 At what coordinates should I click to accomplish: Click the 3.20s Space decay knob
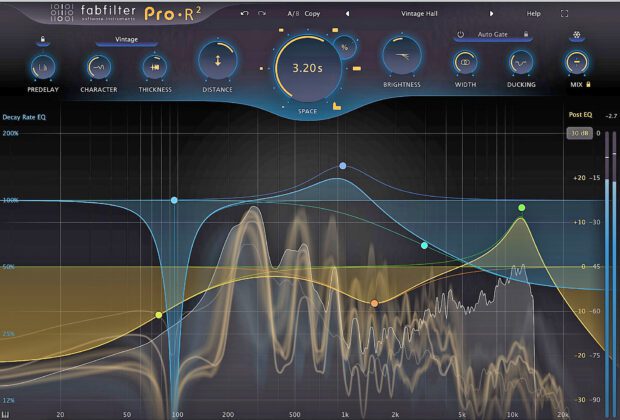point(307,68)
